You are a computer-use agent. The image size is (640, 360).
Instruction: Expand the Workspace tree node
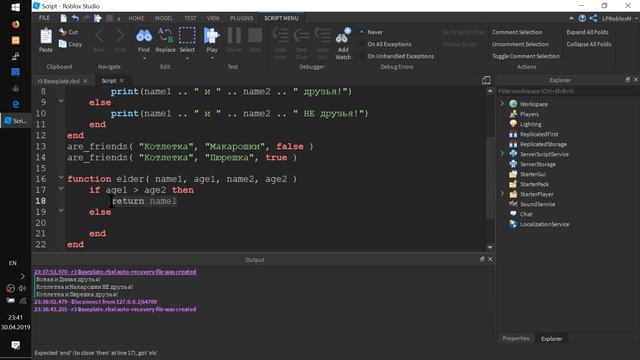pyautogui.click(x=502, y=104)
